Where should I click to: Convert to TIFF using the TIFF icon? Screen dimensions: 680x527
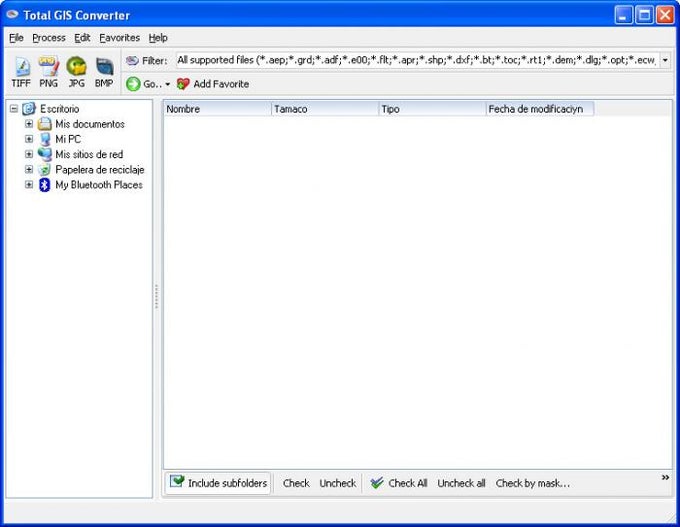(21, 72)
